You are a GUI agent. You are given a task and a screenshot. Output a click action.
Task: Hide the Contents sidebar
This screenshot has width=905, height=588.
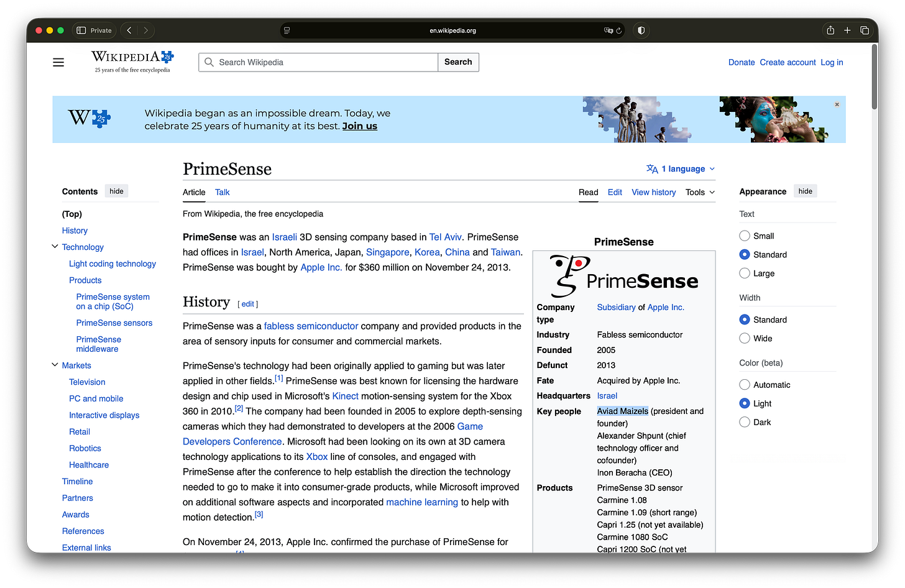click(x=116, y=191)
